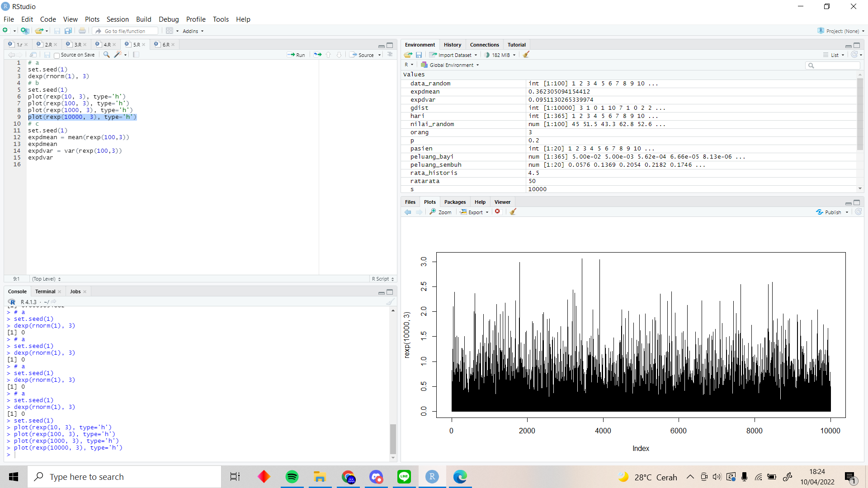This screenshot has height=488, width=868.
Task: Select the peluang_bayi variable row
Action: (x=629, y=157)
